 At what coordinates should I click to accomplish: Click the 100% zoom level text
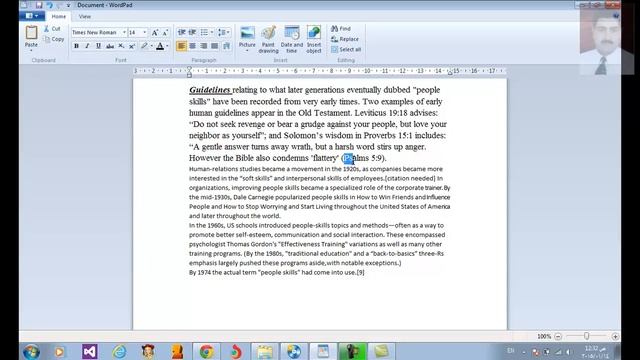[x=544, y=336]
